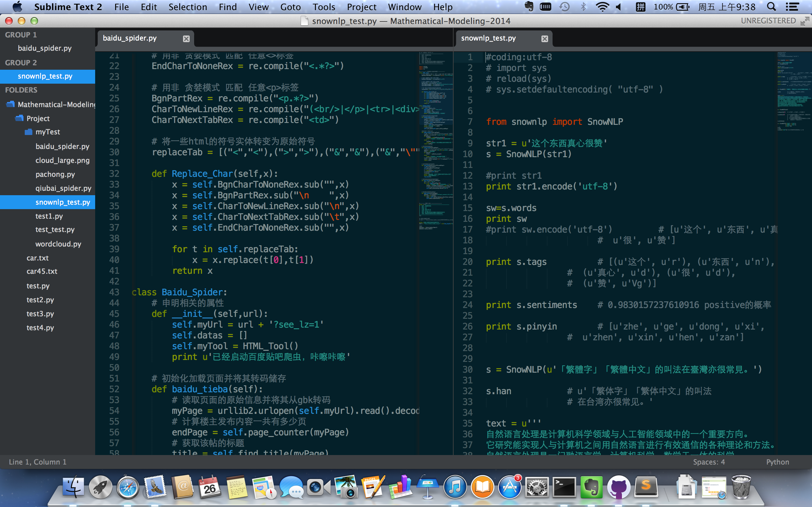Close the baidu_spider.py tab
Image resolution: width=812 pixels, height=507 pixels.
click(186, 39)
